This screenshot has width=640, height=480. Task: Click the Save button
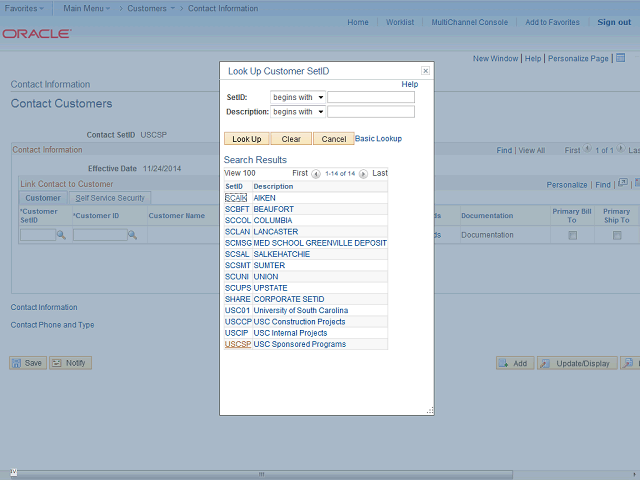coord(28,363)
